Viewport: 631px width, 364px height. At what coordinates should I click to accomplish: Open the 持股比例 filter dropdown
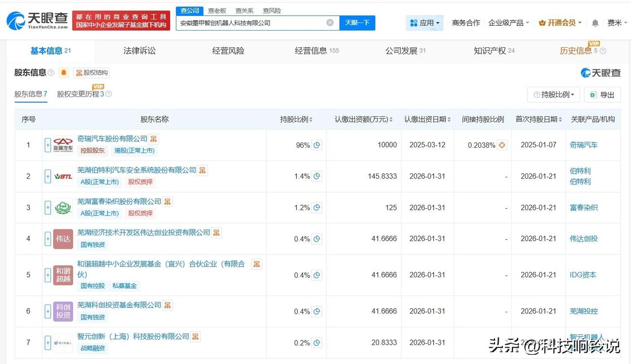554,95
